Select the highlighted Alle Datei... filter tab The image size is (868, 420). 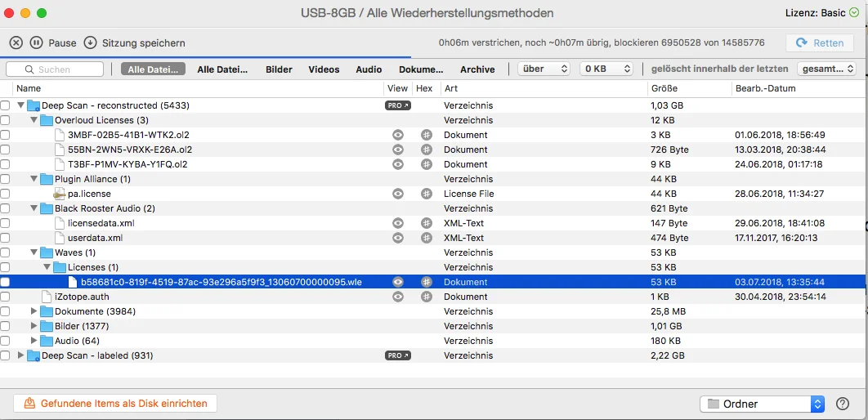153,69
